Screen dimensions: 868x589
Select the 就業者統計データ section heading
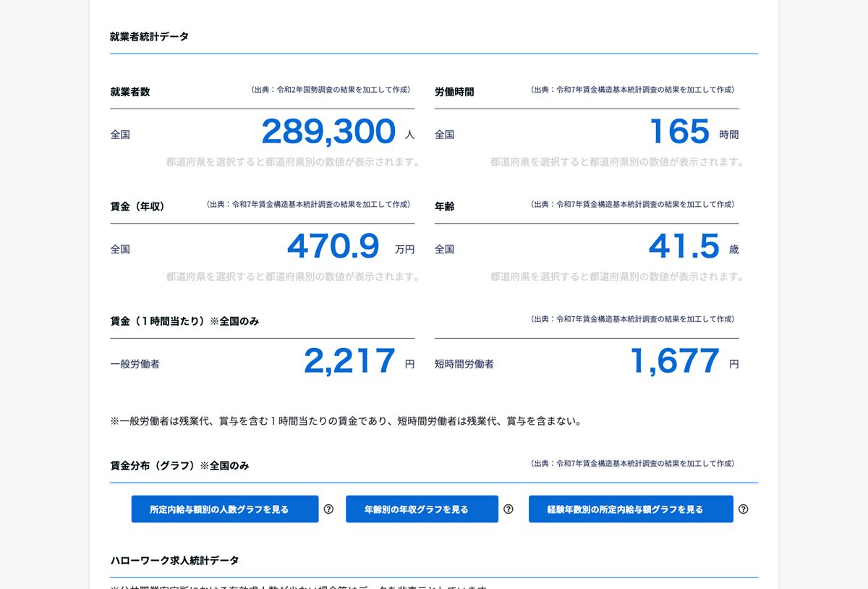pyautogui.click(x=149, y=36)
